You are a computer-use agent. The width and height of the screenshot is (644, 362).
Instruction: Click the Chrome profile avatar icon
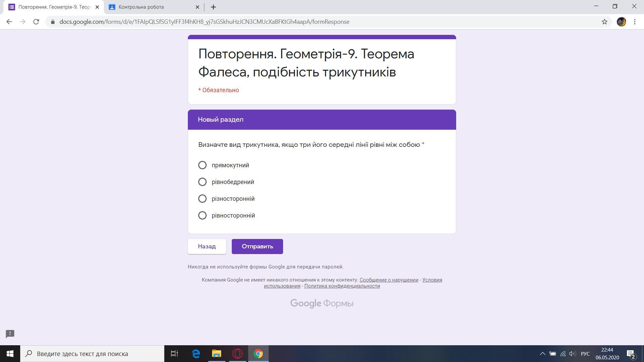point(621,22)
